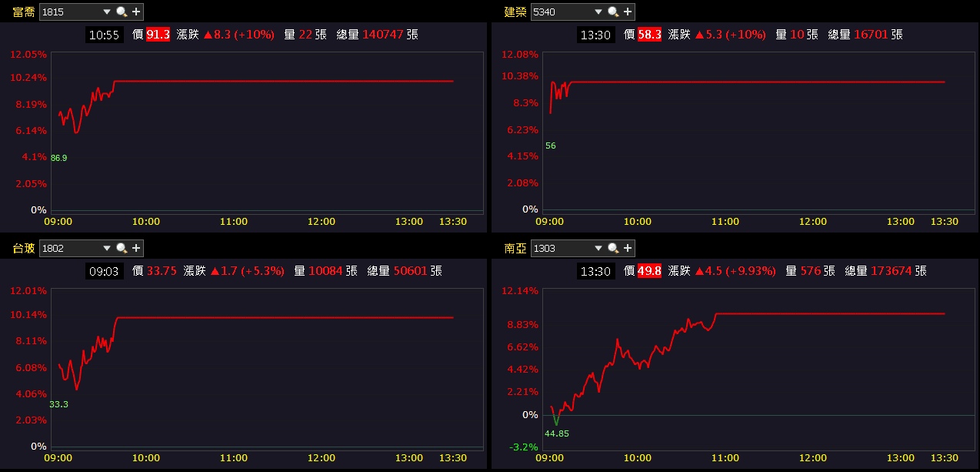Click the search magnifier icon next to 1303
The height and width of the screenshot is (472, 980).
coord(613,248)
